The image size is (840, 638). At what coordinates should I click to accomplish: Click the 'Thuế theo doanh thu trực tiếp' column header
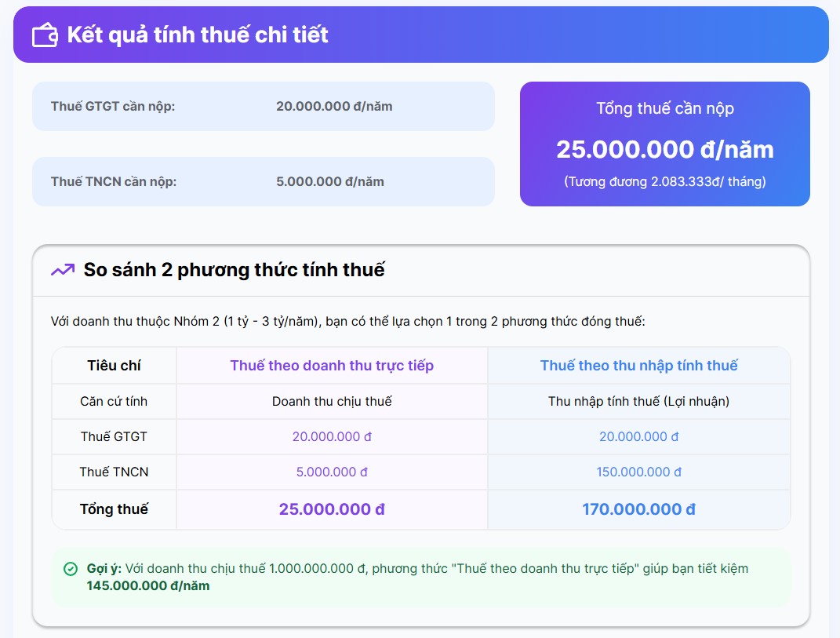click(x=332, y=366)
